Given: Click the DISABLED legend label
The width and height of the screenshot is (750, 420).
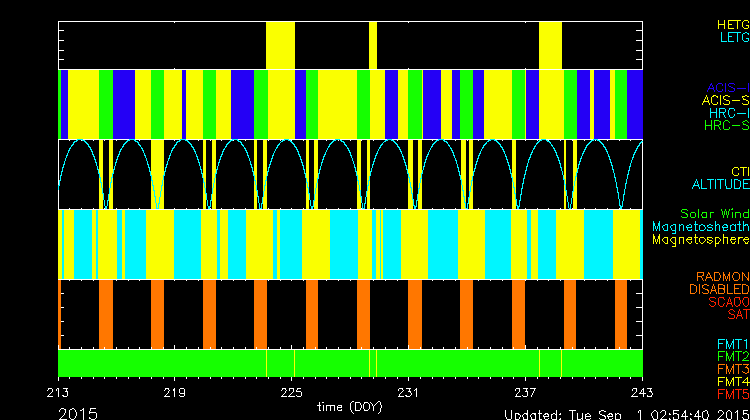Looking at the screenshot, I should pos(719,289).
